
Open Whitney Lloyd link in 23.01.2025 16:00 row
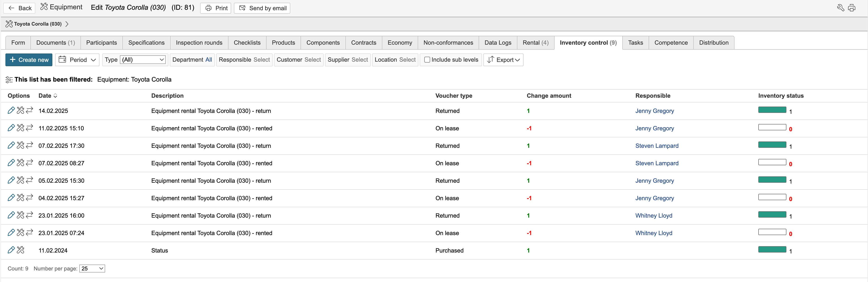tap(653, 216)
